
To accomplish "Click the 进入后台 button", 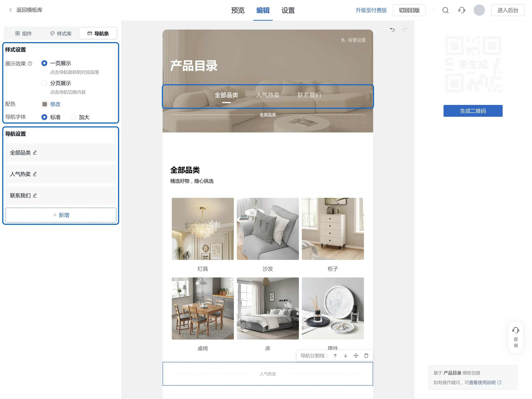I will click(x=508, y=10).
